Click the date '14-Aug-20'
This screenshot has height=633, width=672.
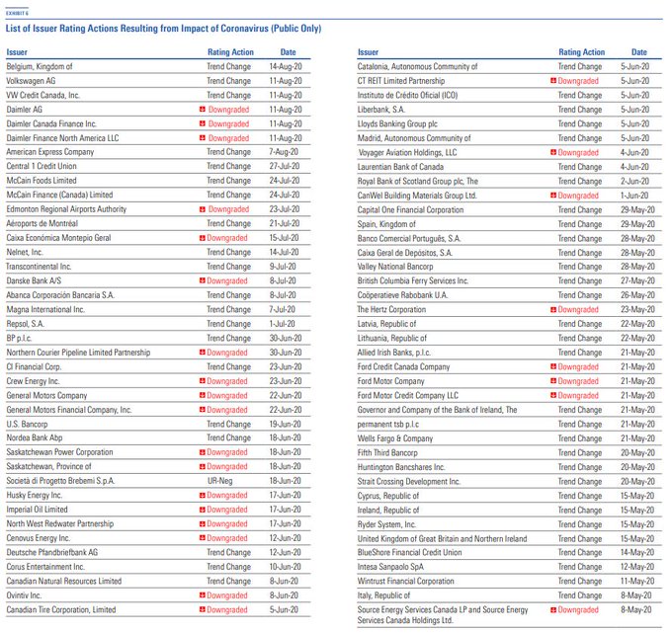tap(286, 66)
